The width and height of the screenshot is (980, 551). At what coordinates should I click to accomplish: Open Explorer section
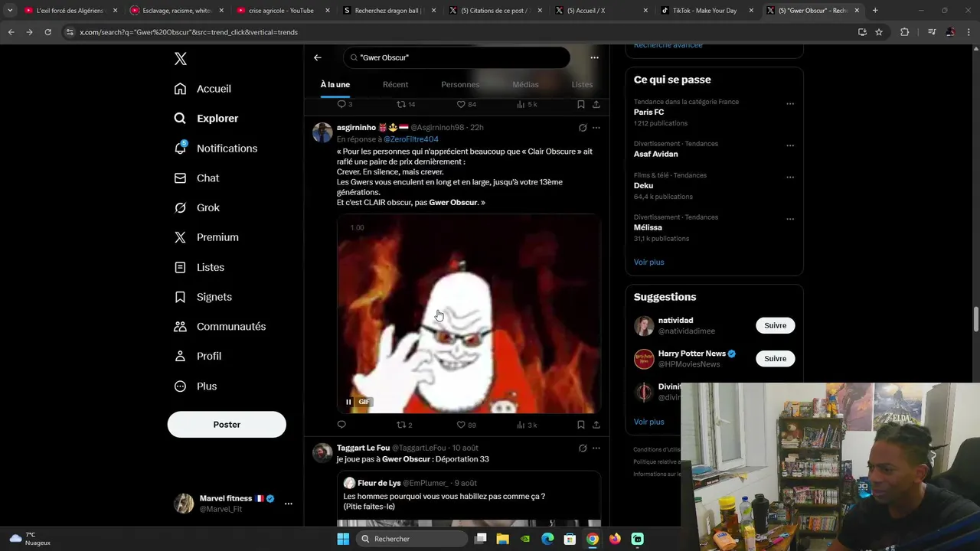click(x=206, y=119)
